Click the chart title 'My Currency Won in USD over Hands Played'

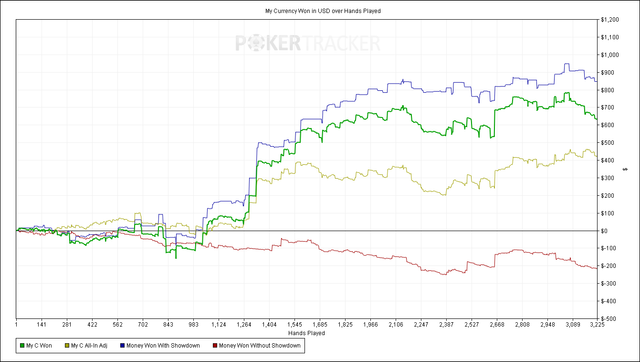[323, 11]
